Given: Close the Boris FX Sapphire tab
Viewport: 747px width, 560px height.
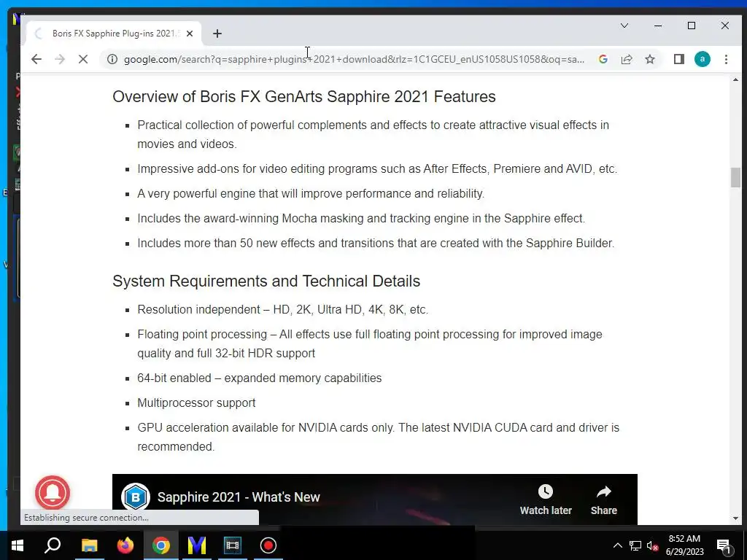Looking at the screenshot, I should [x=190, y=34].
